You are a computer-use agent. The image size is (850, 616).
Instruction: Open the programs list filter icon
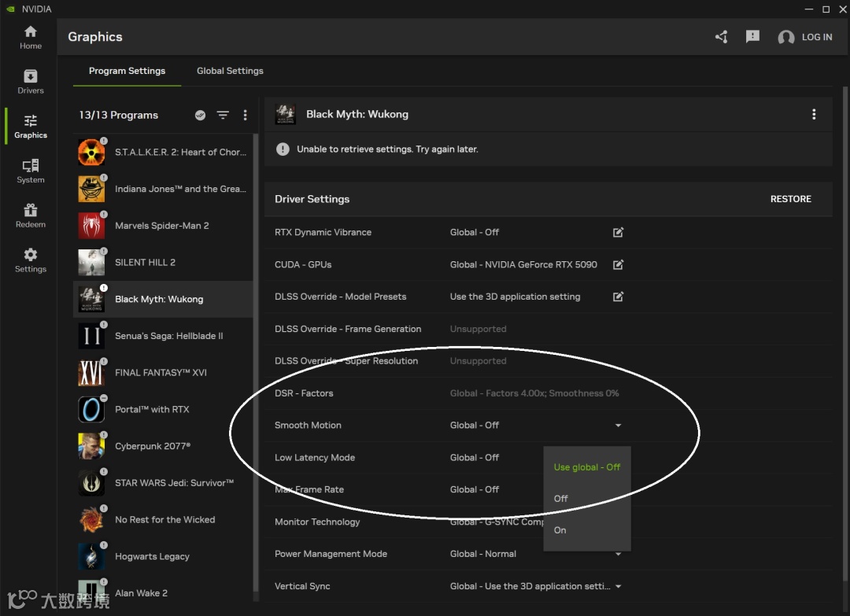223,115
